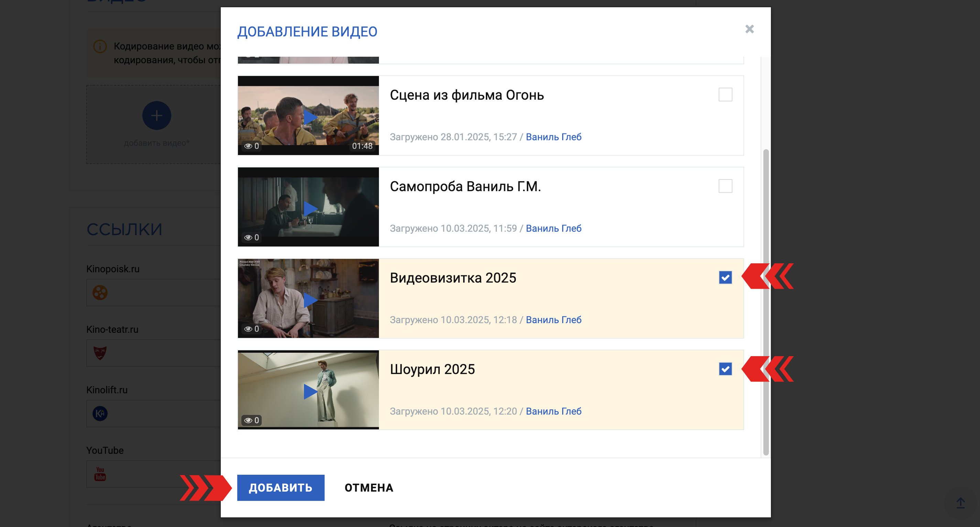Click the title Шоурил 2025
The image size is (980, 527).
click(432, 369)
